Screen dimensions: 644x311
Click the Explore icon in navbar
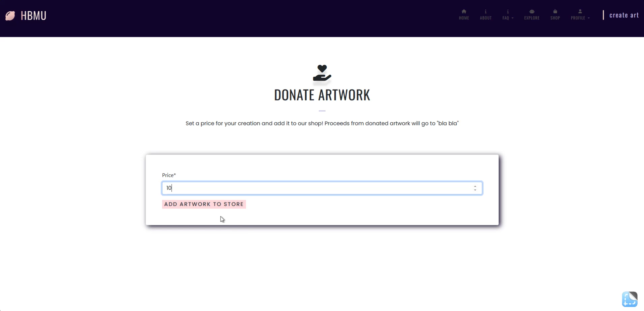click(x=532, y=11)
